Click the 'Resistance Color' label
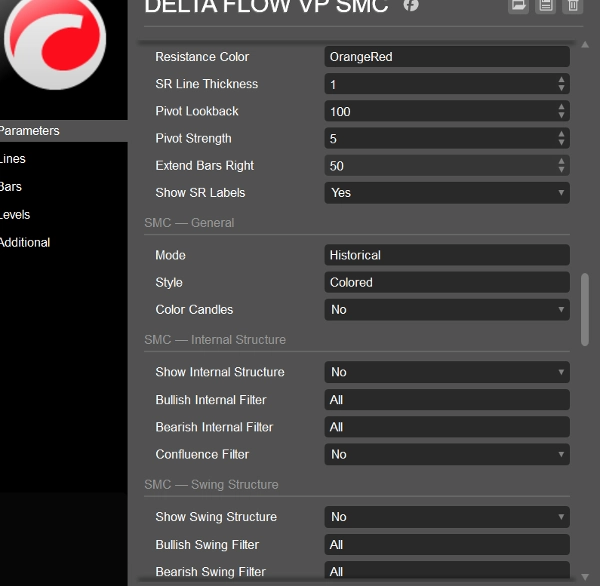 [202, 57]
